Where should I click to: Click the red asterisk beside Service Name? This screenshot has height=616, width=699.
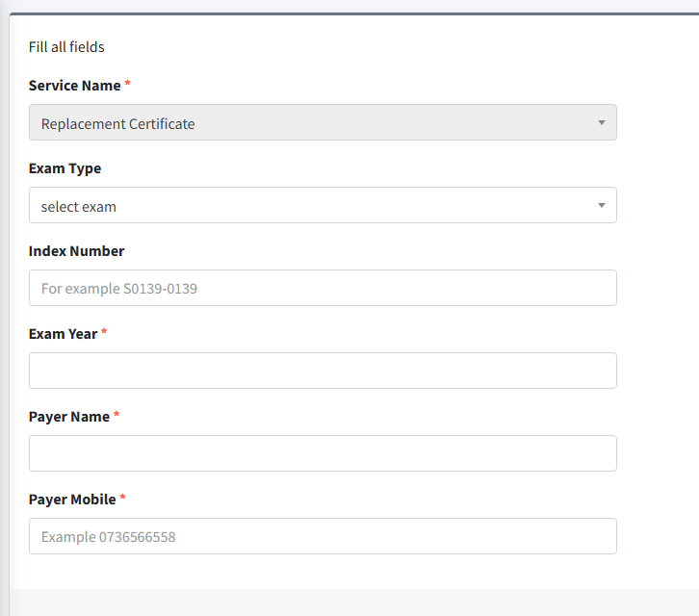[128, 85]
